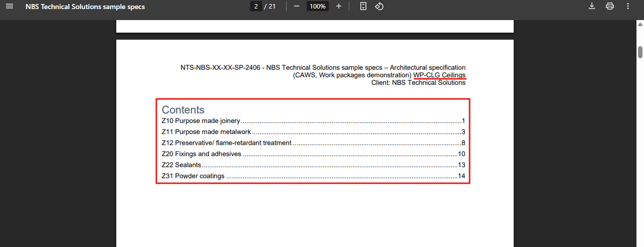Open Z11 Purpose made metalwork entry
Viewport: 644px width, 247px height.
[x=314, y=132]
